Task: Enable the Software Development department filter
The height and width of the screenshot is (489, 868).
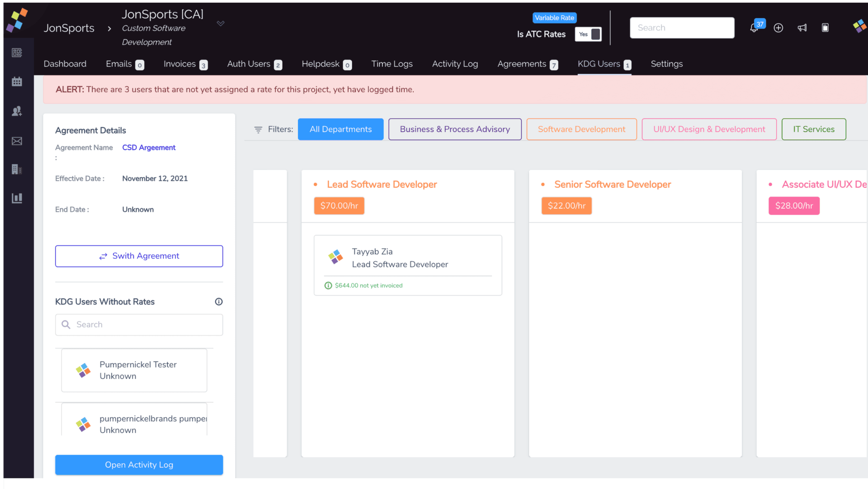Action: [581, 129]
